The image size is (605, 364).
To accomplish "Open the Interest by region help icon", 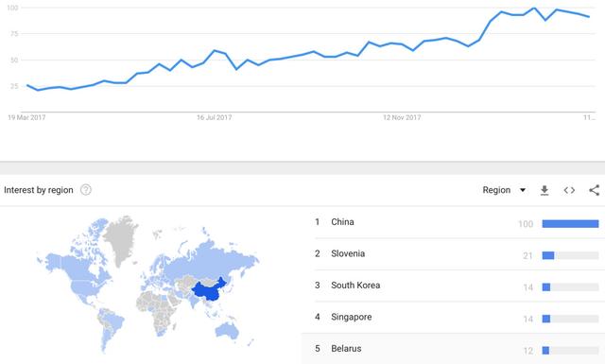I will click(x=86, y=190).
